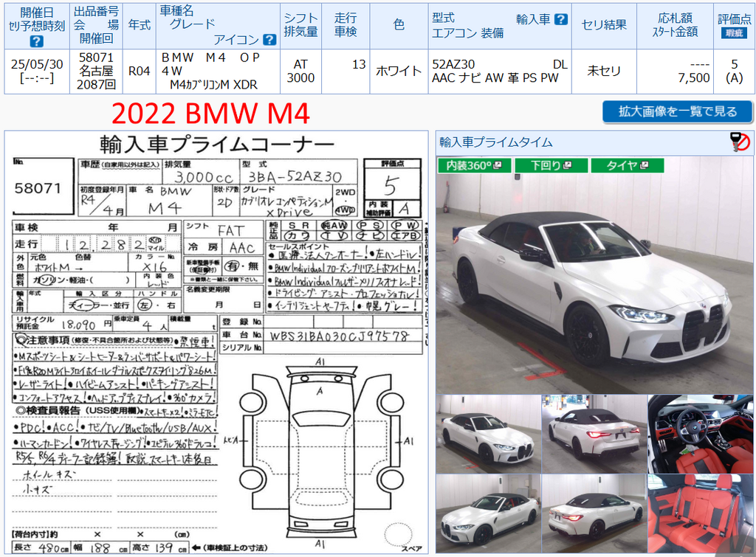Open the タイヤ tire view
Viewport: 756px width, 557px height.
628,165
